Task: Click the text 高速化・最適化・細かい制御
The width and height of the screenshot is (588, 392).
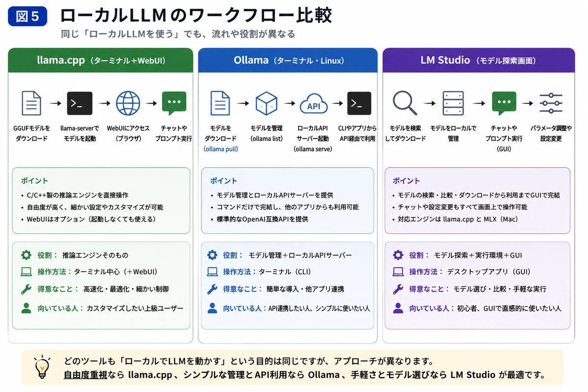Action: [x=126, y=290]
